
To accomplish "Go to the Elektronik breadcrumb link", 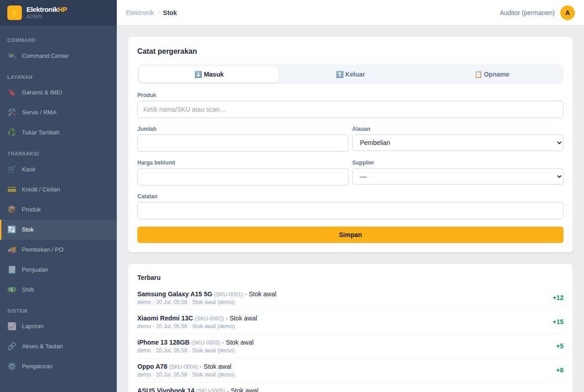I will point(140,13).
